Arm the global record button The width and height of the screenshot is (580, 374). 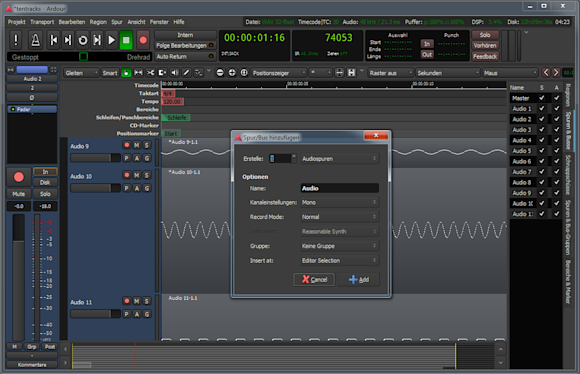[143, 40]
